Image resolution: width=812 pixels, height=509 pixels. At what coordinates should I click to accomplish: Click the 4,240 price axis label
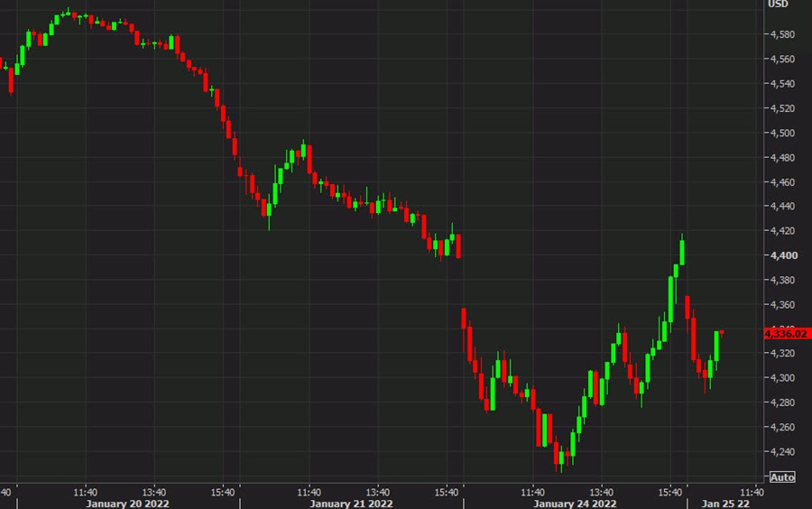point(782,452)
